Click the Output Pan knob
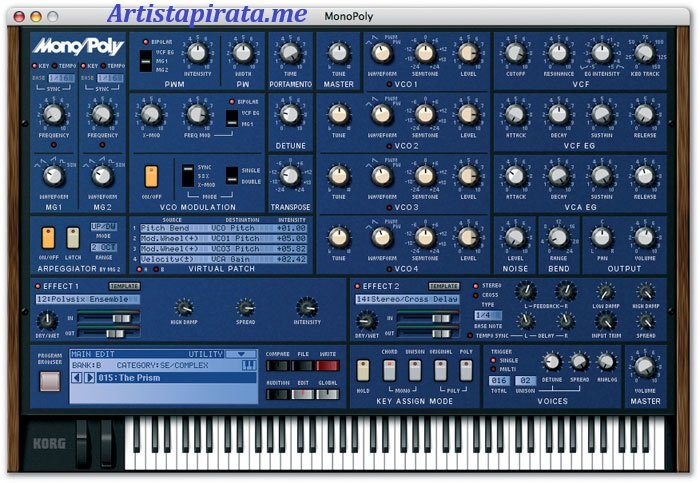700x483 pixels. coord(602,237)
